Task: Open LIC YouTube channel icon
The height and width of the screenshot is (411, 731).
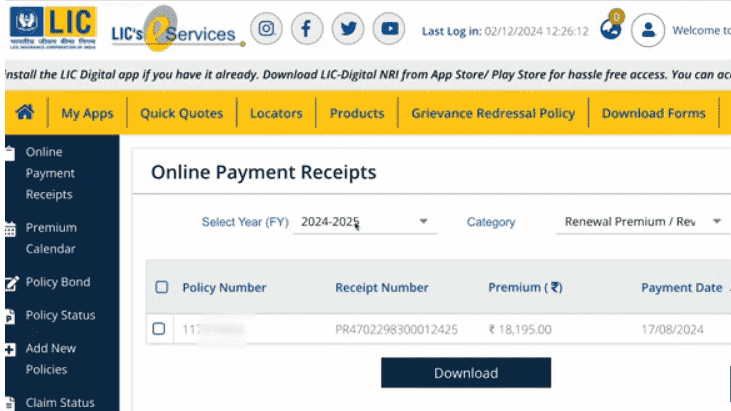Action: [x=389, y=30]
